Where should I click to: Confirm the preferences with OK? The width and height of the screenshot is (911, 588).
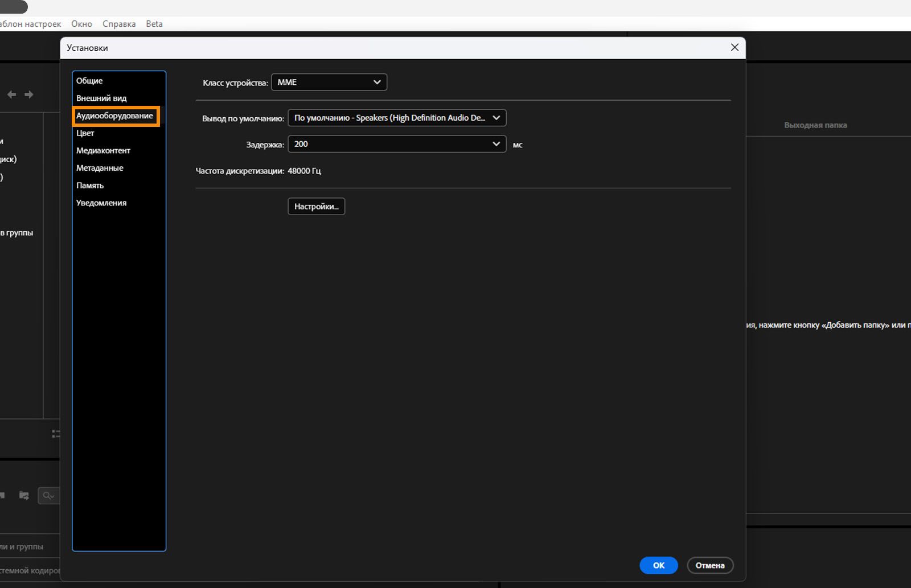(659, 565)
